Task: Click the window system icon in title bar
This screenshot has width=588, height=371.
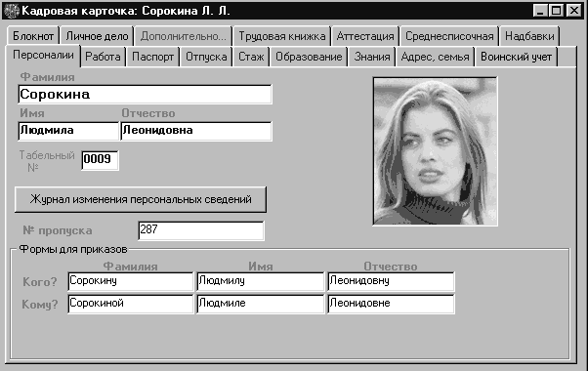Action: click(x=12, y=11)
